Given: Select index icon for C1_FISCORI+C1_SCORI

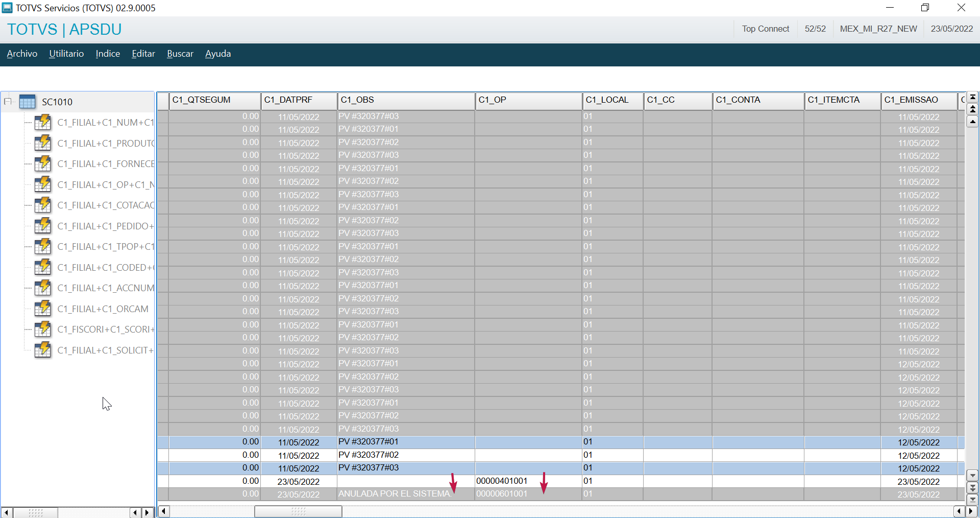Looking at the screenshot, I should (43, 329).
